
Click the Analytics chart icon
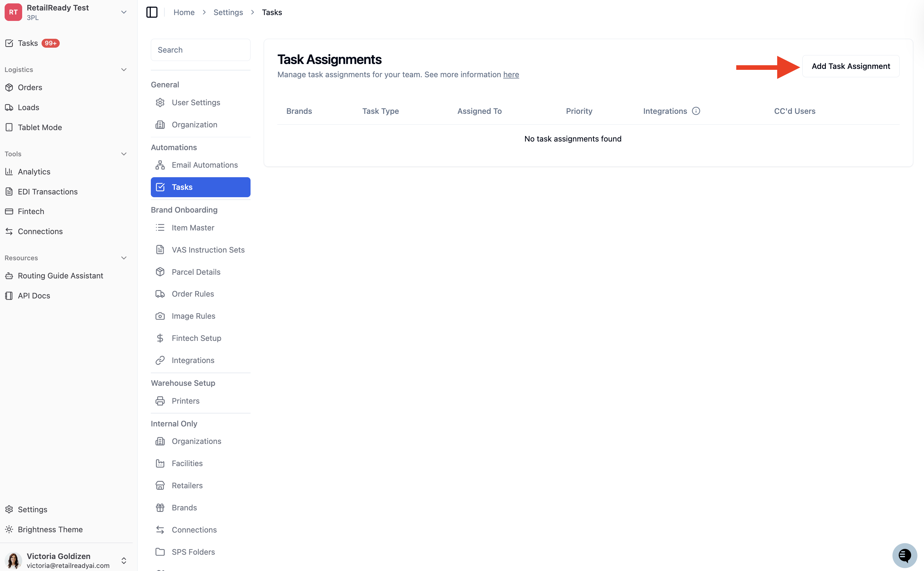(x=9, y=171)
